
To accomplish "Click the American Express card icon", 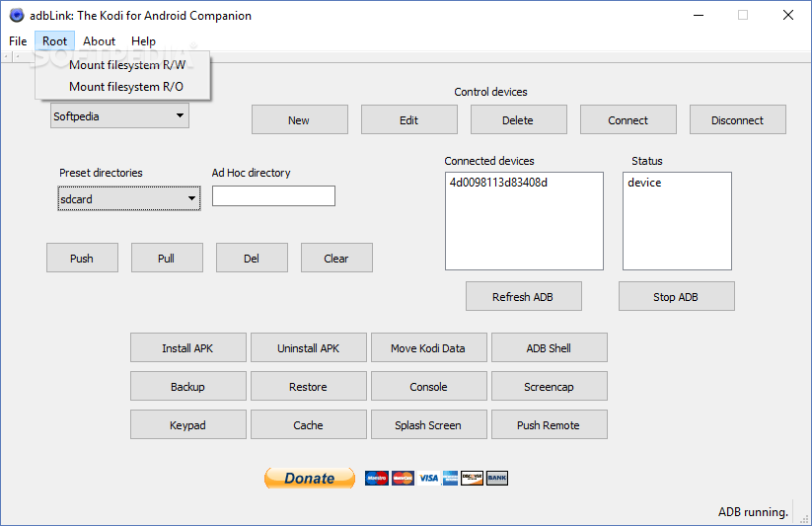I will click(x=451, y=478).
